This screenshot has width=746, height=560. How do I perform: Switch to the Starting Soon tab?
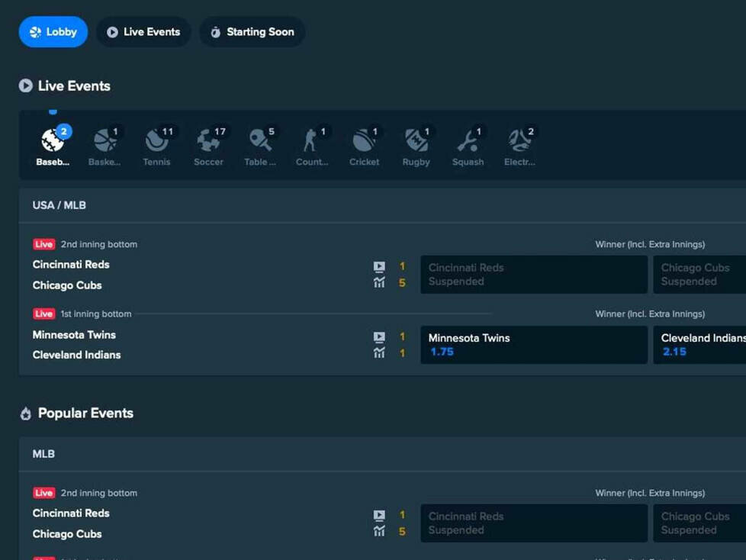click(x=252, y=32)
